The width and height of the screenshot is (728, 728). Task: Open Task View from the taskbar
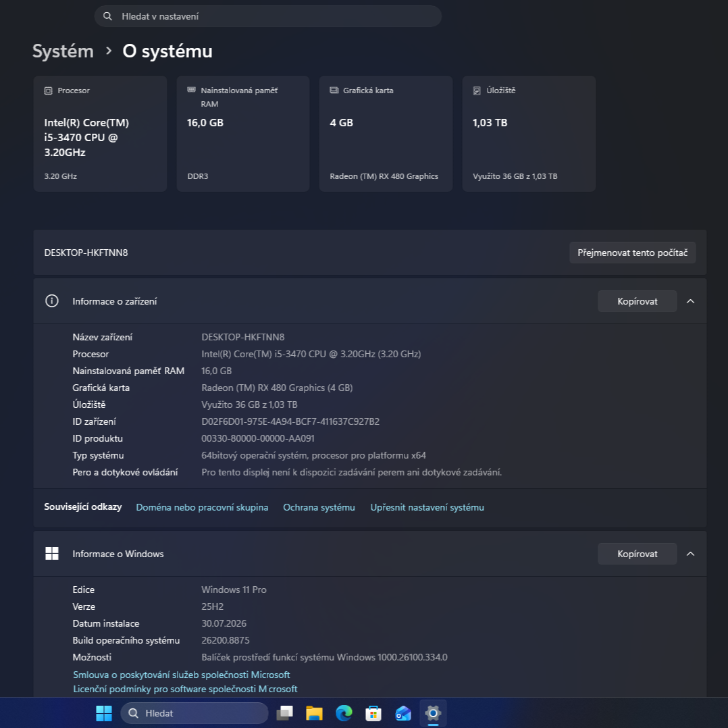(x=284, y=713)
